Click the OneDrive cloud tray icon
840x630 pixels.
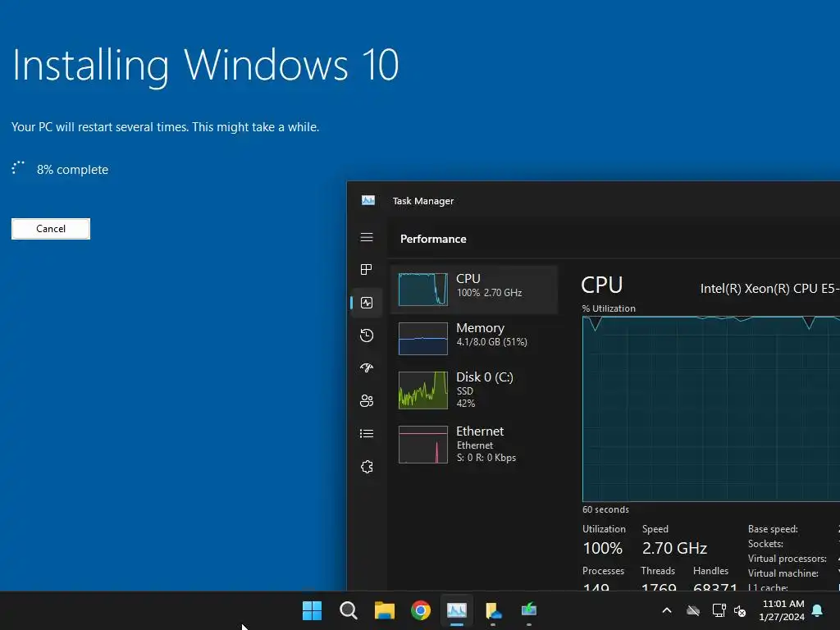click(x=693, y=610)
